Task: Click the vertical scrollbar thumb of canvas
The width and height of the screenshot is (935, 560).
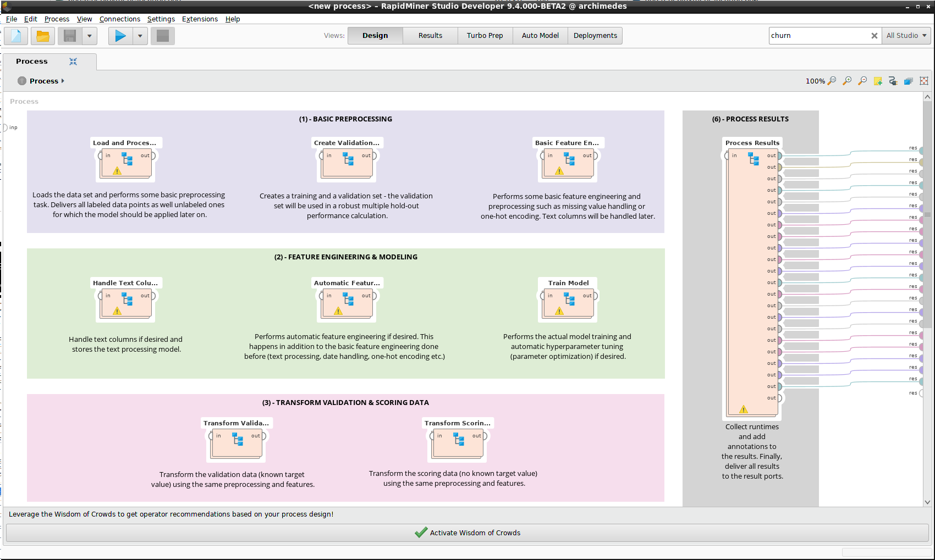Action: click(927, 214)
